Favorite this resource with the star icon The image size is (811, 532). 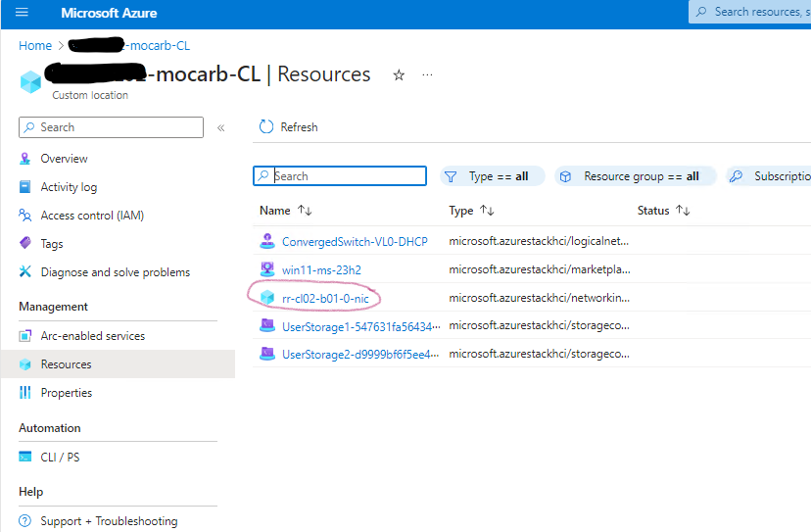399,75
